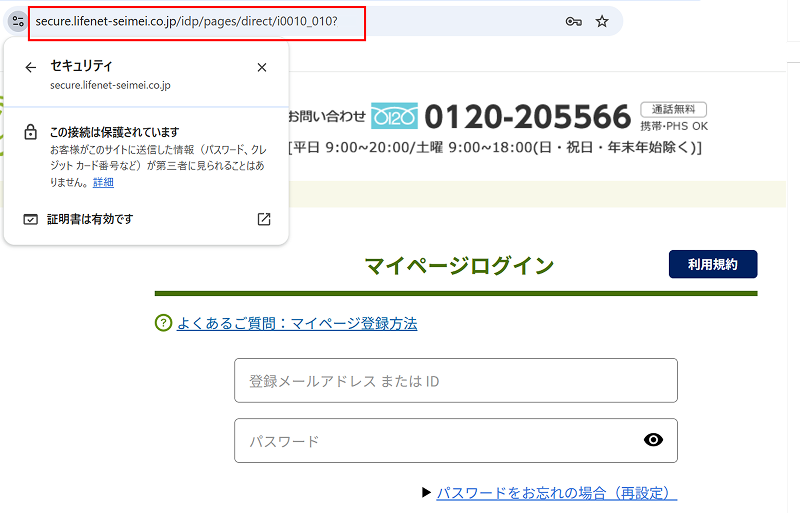This screenshot has width=800, height=513.
Task: Click the マイページログイン heading
Action: click(x=459, y=265)
